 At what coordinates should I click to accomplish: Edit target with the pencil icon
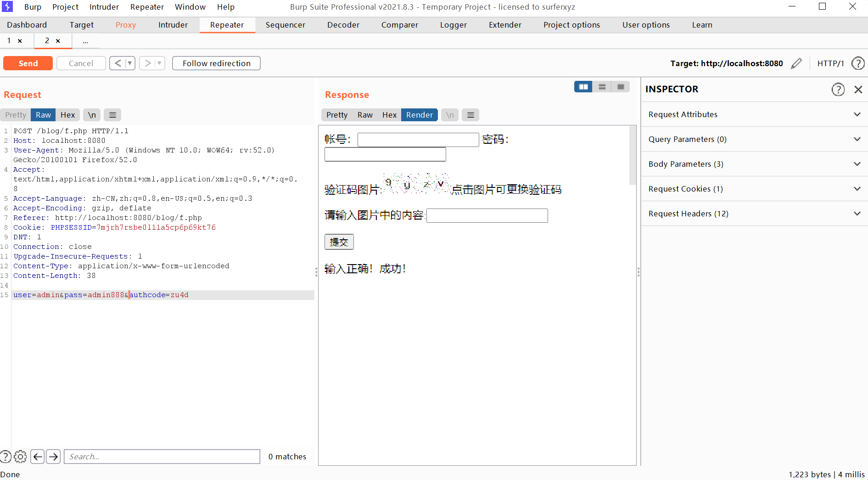(796, 63)
